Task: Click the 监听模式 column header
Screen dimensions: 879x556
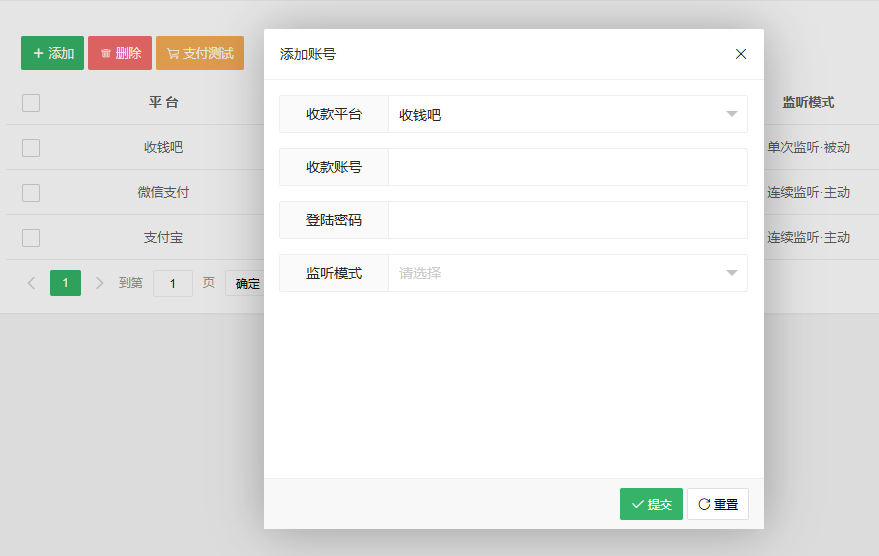Action: 808,102
